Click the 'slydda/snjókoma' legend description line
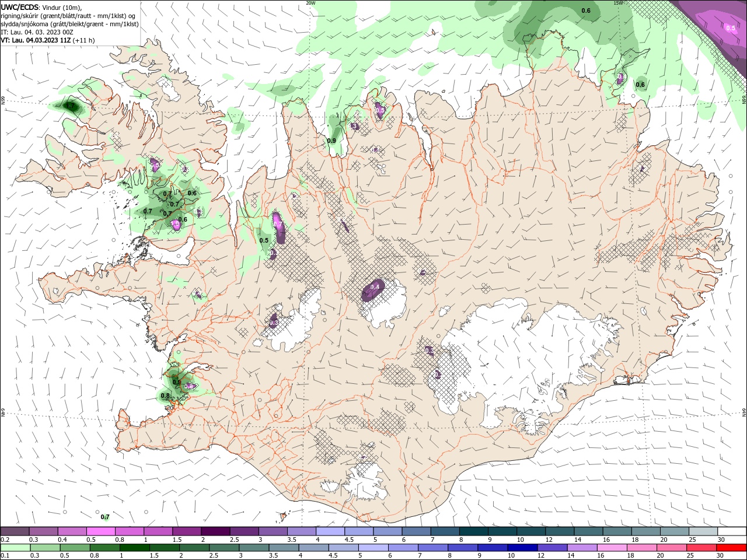 [x=69, y=24]
